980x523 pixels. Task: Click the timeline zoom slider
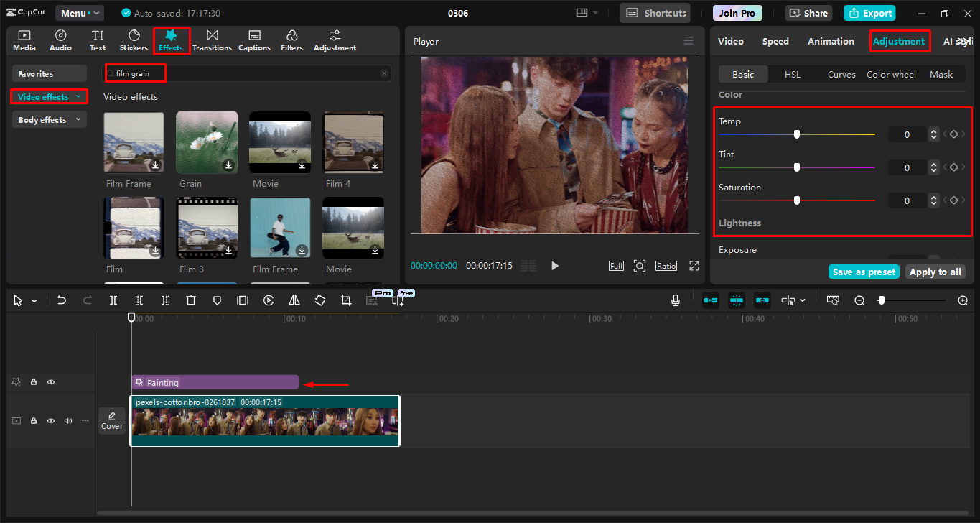tap(912, 300)
